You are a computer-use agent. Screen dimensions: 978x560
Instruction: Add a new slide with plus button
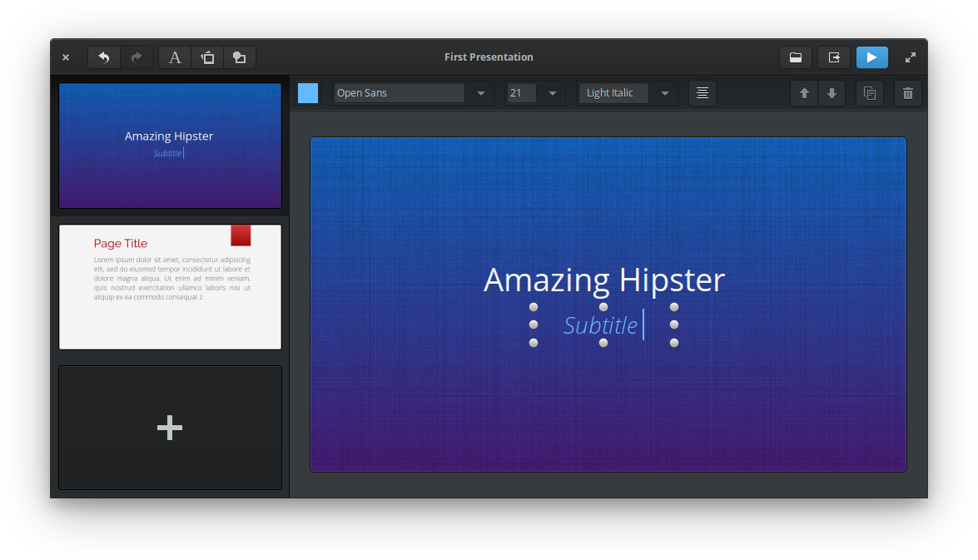(170, 428)
